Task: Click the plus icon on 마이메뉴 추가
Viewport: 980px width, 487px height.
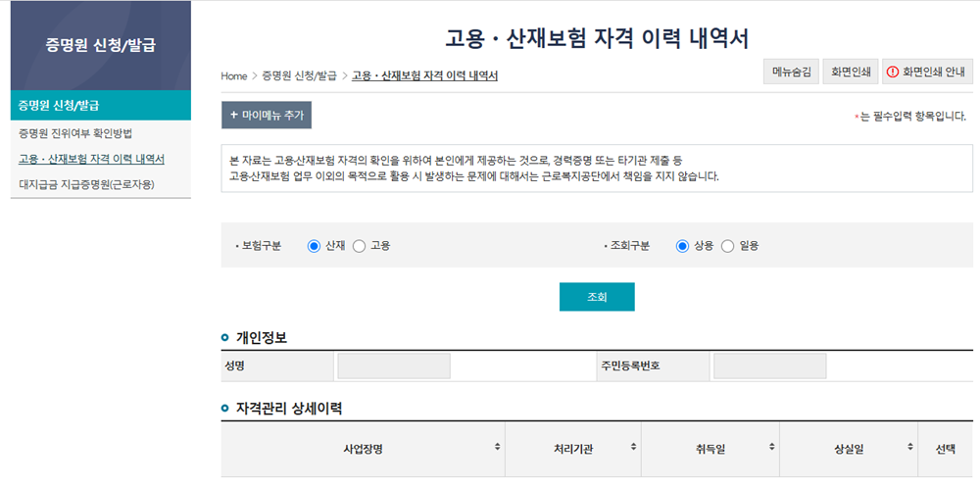Action: [234, 115]
